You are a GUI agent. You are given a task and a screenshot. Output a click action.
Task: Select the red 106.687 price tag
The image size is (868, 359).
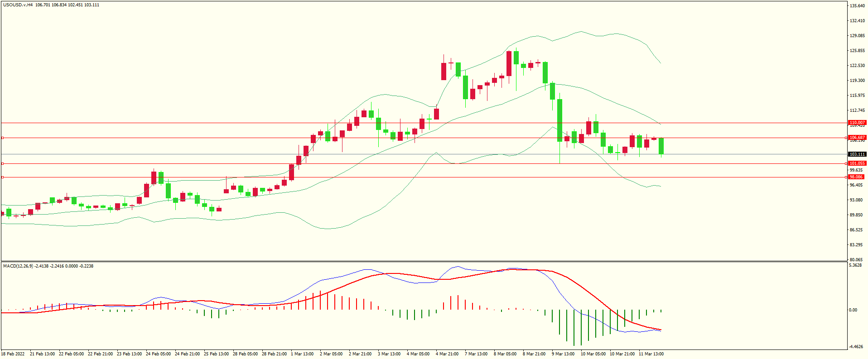(857, 138)
